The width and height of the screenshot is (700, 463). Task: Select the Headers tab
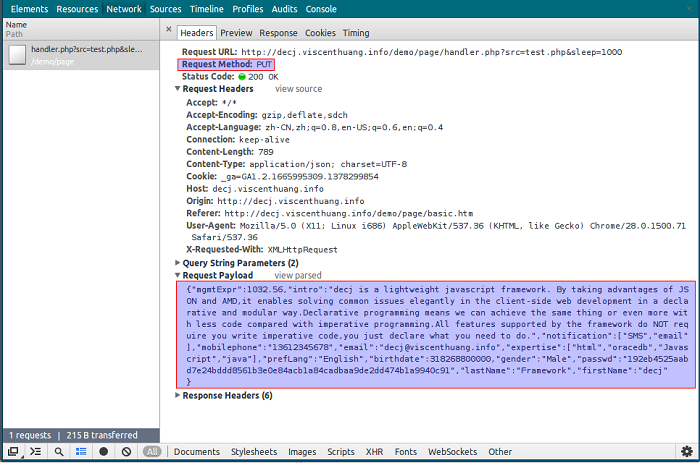click(x=197, y=33)
